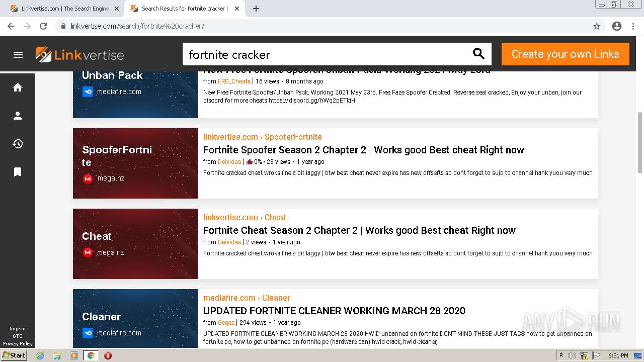This screenshot has width=644, height=362.
Task: Click linkvertise.com › SpooferFortnite breadcrumb
Action: click(263, 137)
